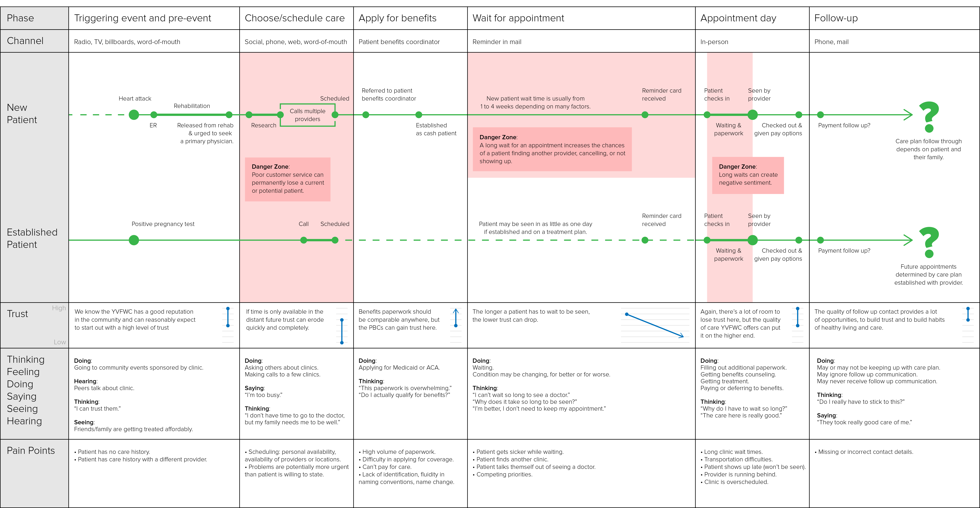980x508 pixels.
Task: Click the trust indicator in Appointment day column
Action: (798, 317)
